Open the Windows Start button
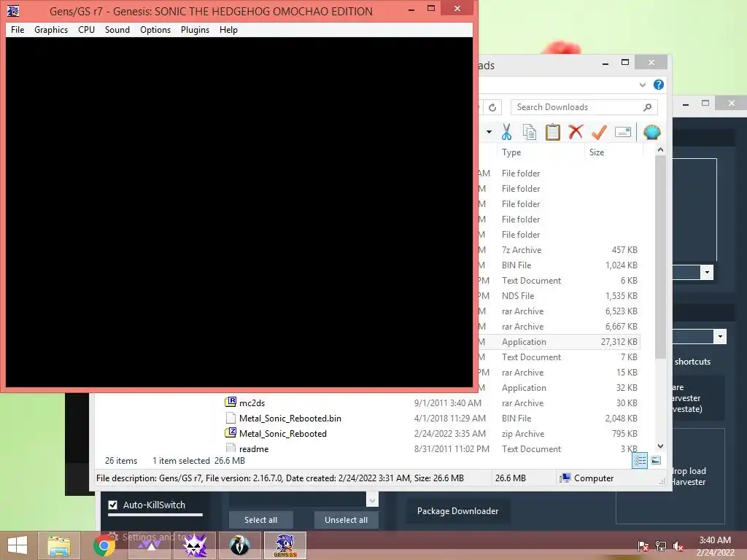This screenshot has height=560, width=747. [x=18, y=545]
